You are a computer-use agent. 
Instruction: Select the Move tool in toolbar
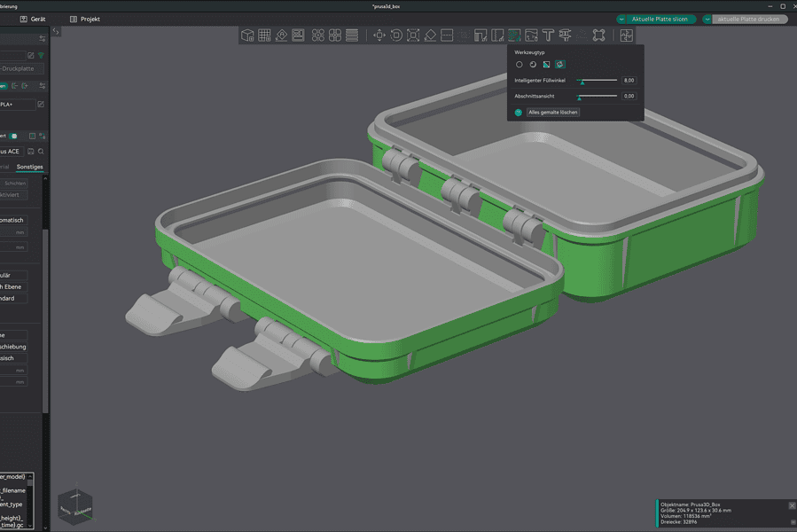click(x=379, y=35)
